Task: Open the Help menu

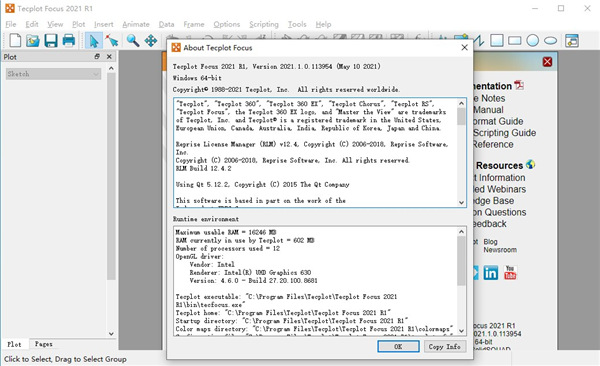Action: (x=323, y=24)
